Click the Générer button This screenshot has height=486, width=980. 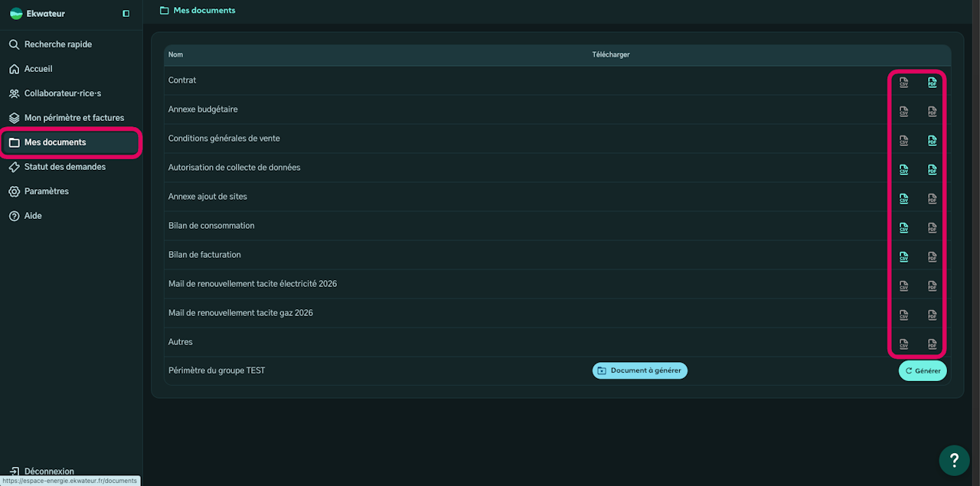pos(923,370)
